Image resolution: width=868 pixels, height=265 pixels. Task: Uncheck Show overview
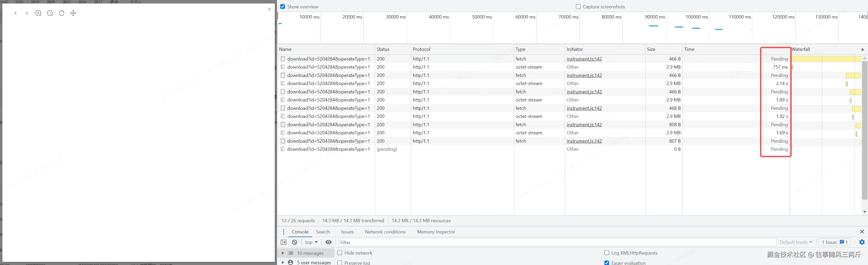pyautogui.click(x=283, y=7)
